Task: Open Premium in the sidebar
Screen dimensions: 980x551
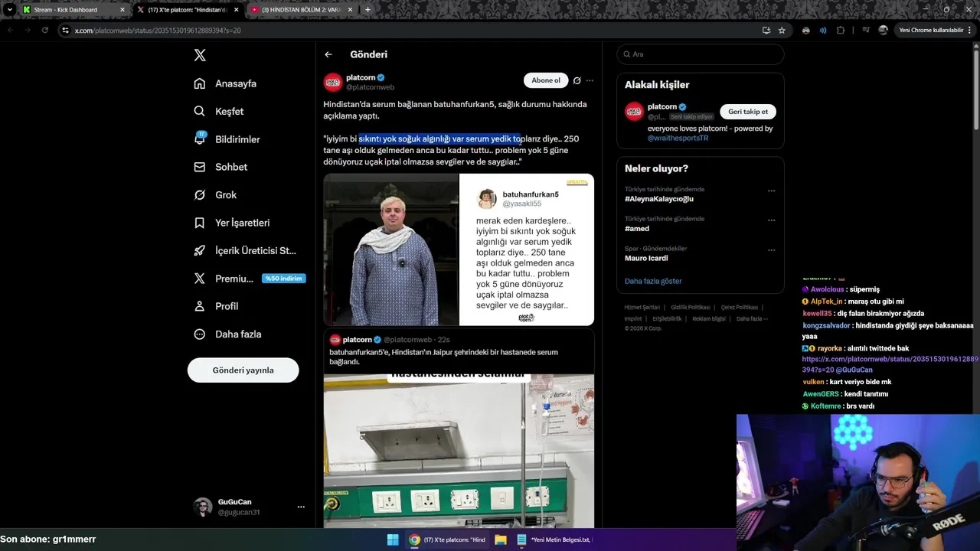Action: 250,279
